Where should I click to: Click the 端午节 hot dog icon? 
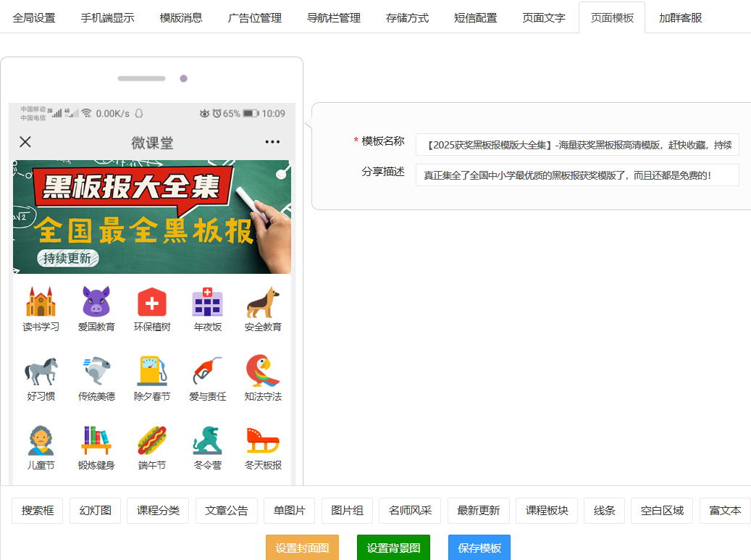(152, 440)
